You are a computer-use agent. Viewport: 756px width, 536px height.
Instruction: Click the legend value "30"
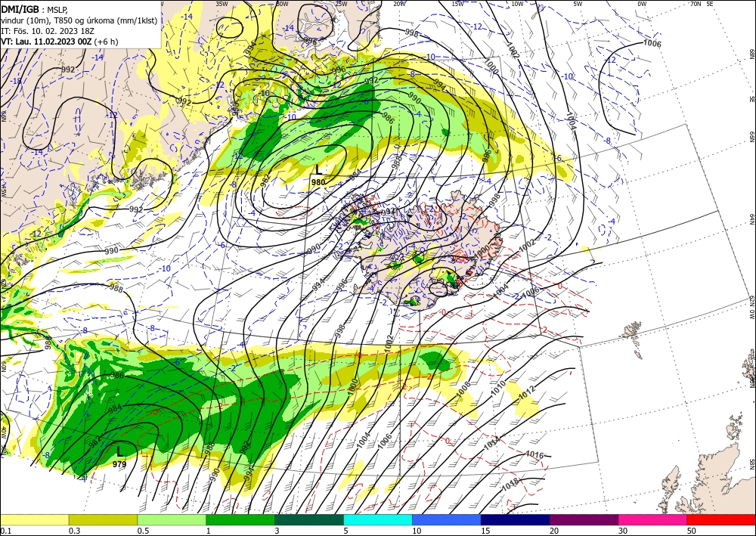(624, 531)
